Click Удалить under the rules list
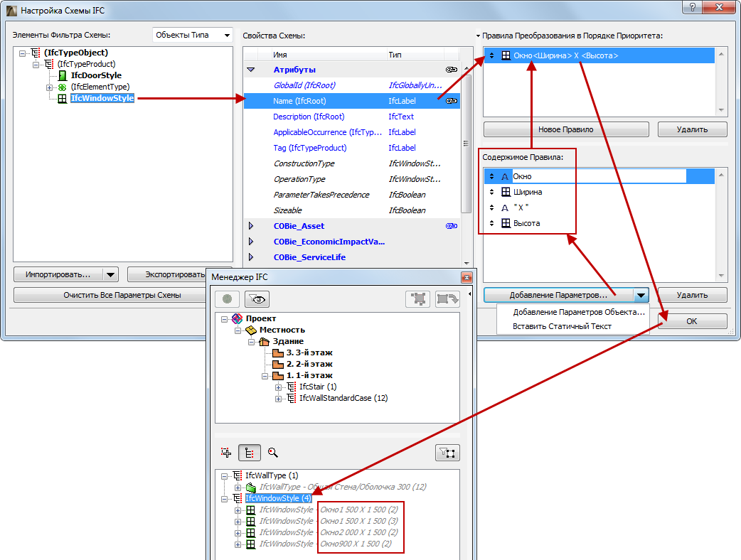 click(692, 129)
